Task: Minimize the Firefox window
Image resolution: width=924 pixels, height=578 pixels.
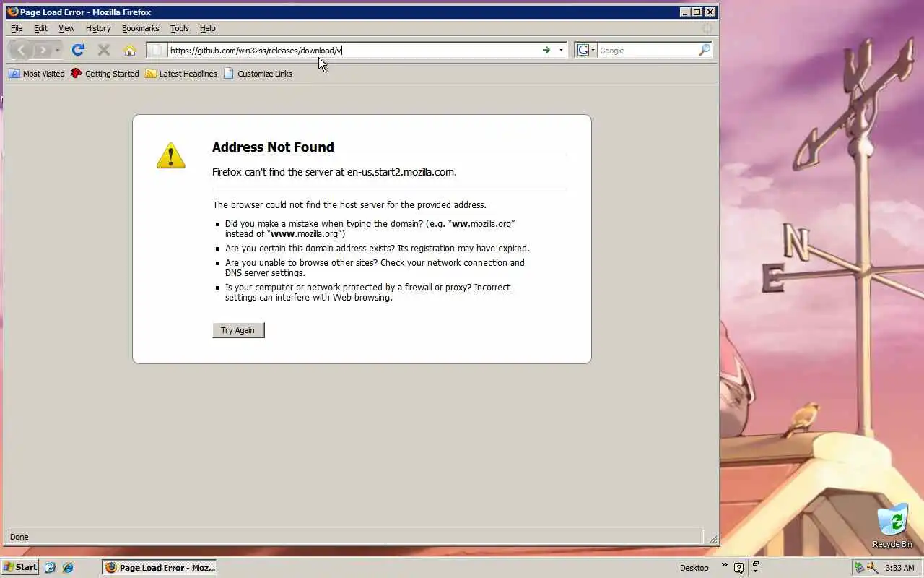Action: (685, 12)
